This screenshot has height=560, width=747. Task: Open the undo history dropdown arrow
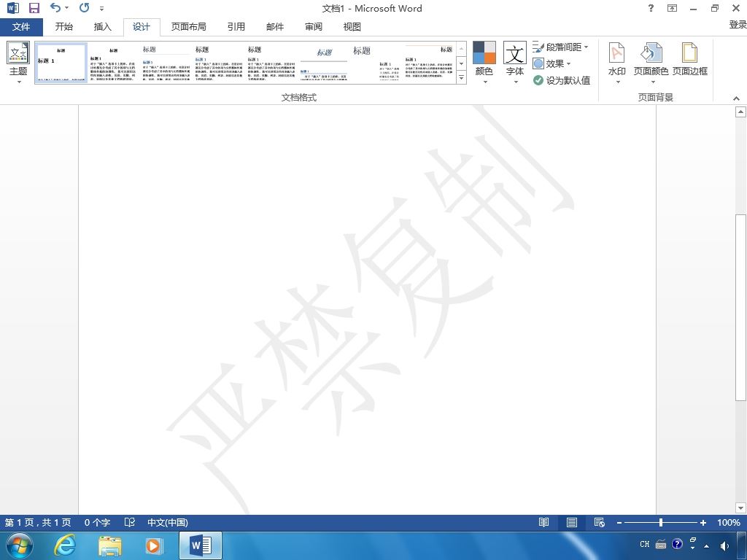tap(66, 7)
